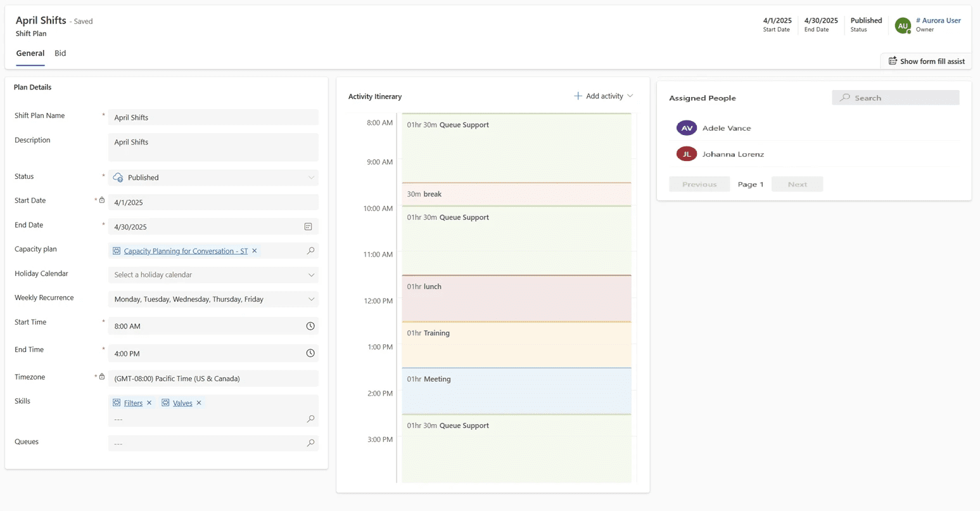Remove the Filters skill
The height and width of the screenshot is (511, 980).
[x=150, y=403]
